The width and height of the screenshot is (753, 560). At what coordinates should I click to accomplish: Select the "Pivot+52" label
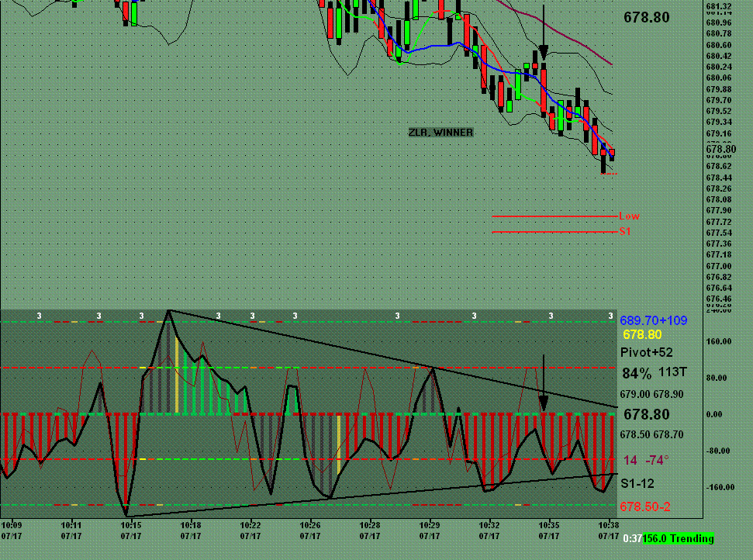(647, 353)
